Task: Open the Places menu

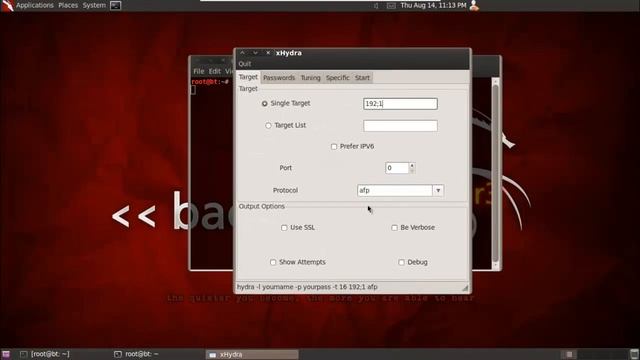Action: click(x=68, y=5)
